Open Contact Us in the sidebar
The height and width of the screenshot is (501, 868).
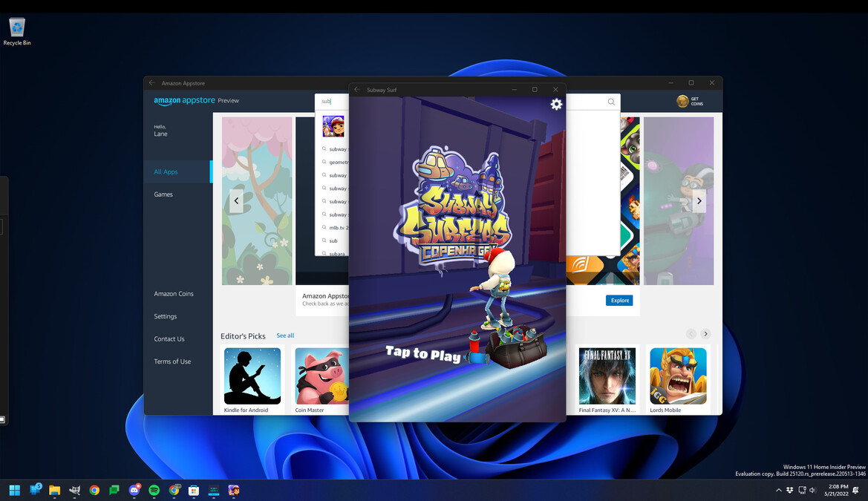click(169, 338)
